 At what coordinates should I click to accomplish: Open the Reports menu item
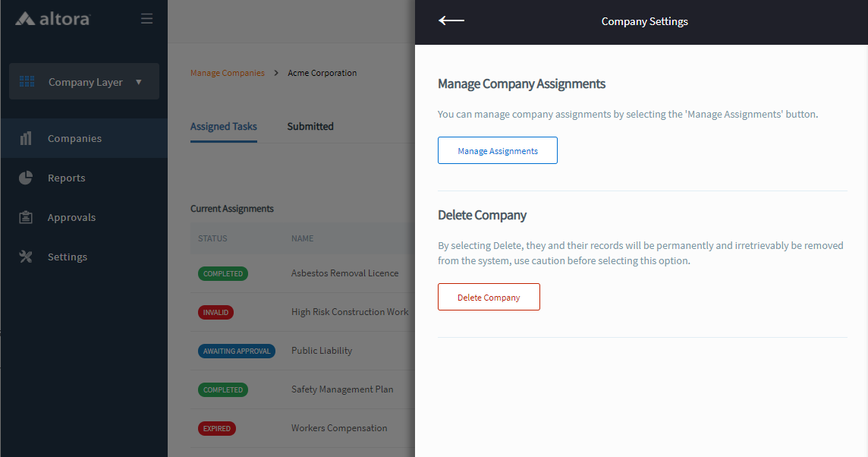point(67,178)
